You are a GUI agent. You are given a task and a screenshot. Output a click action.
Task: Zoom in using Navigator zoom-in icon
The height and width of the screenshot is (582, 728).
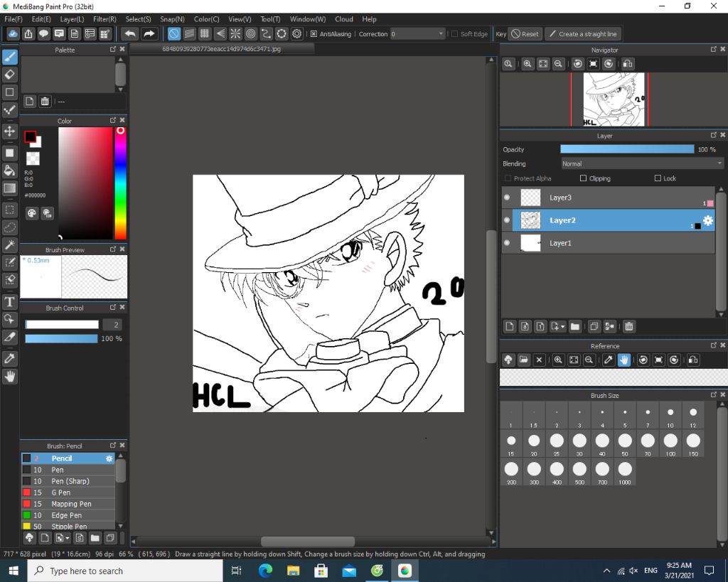528,64
